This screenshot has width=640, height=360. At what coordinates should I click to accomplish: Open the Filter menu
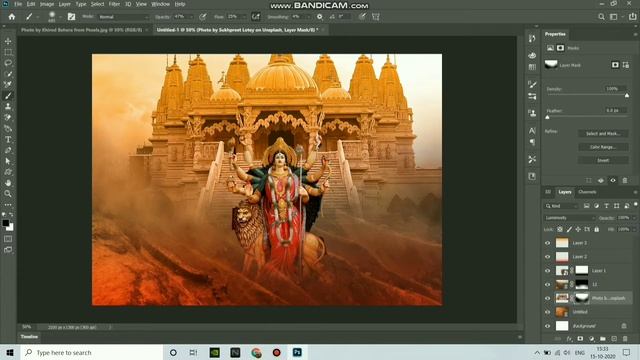pos(114,4)
